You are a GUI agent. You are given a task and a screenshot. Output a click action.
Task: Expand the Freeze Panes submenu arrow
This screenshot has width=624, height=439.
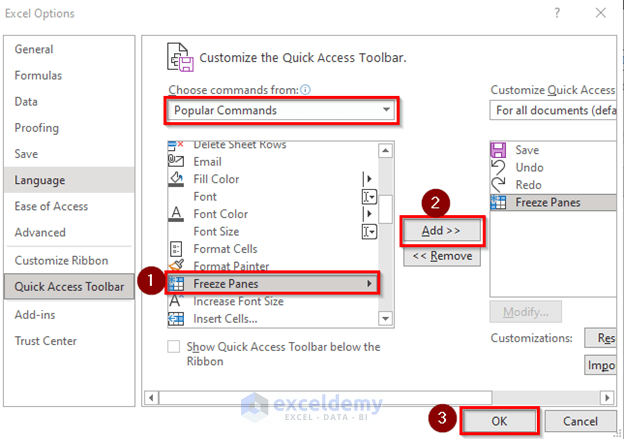pos(369,284)
